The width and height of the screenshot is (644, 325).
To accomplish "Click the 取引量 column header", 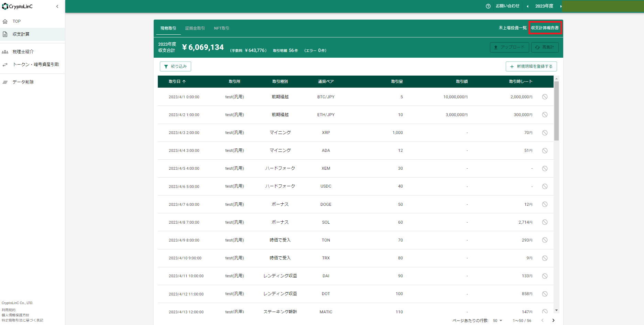I will click(397, 82).
